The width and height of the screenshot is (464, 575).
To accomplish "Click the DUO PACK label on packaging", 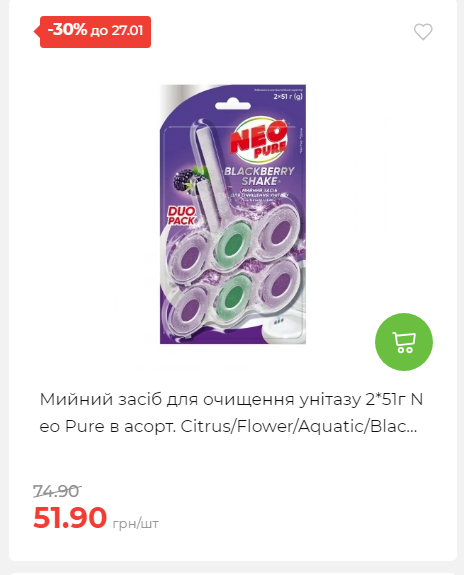I will point(181,216).
